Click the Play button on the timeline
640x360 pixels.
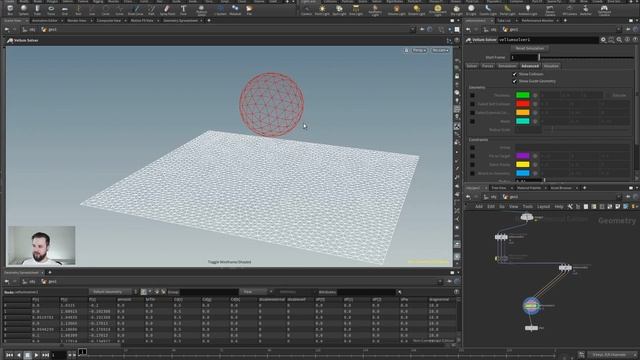[36, 355]
